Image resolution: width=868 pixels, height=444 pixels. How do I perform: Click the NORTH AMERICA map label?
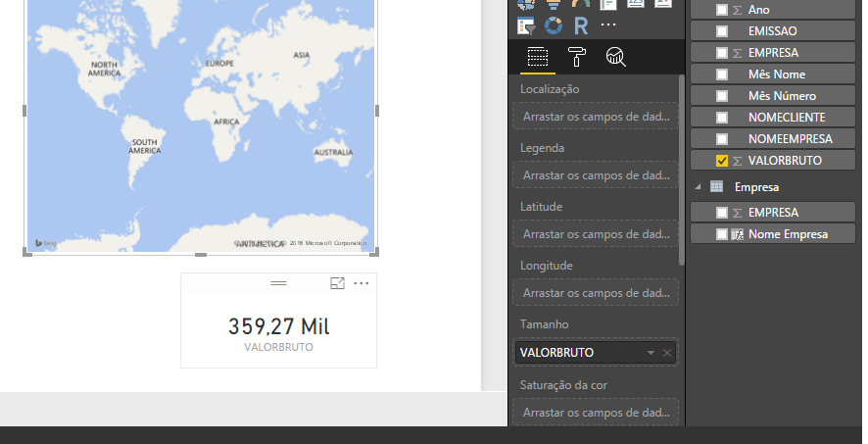[104, 69]
